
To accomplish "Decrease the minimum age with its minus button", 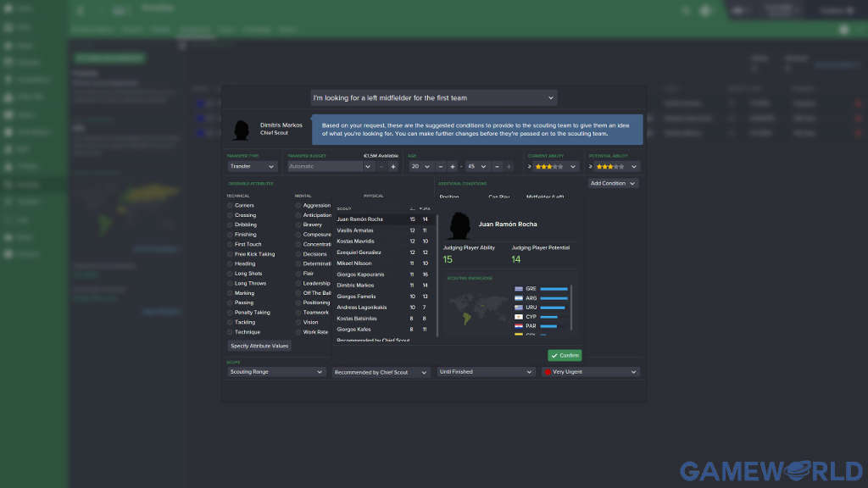I will click(441, 167).
